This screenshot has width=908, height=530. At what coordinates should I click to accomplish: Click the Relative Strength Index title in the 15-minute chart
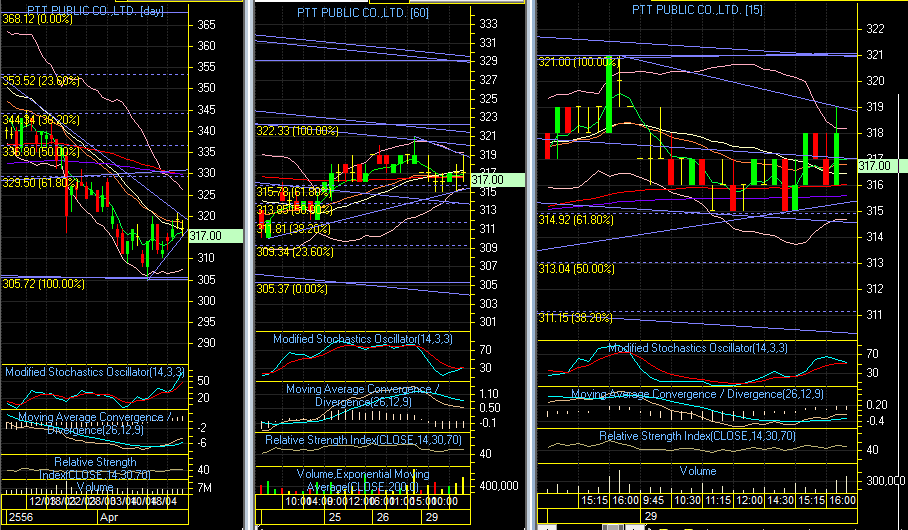pos(697,436)
